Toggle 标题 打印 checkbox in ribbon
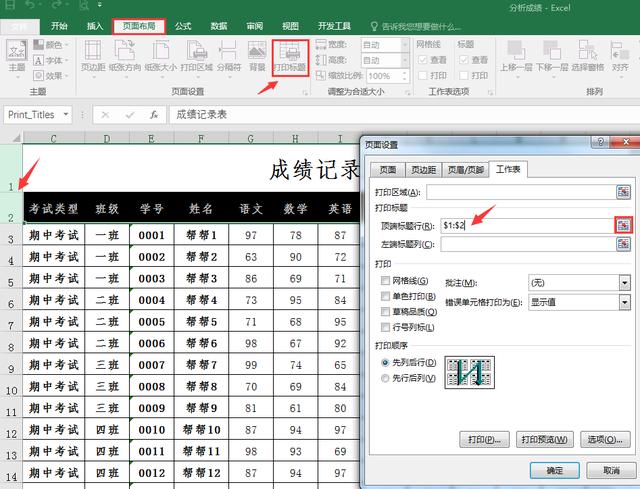The height and width of the screenshot is (489, 640). pos(464,76)
